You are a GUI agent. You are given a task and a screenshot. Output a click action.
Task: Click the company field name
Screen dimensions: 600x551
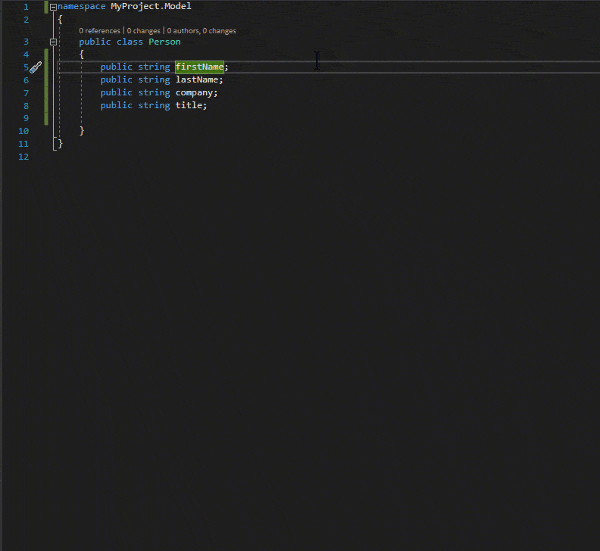coord(194,93)
